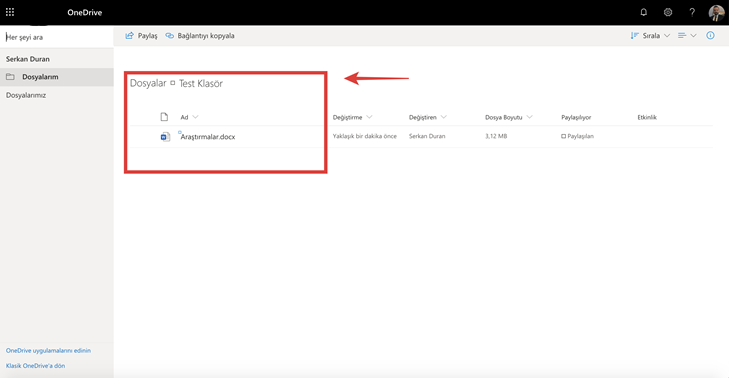This screenshot has width=729, height=378.
Task: Click the Yaklaşık bir dakika önce cell
Action: click(364, 136)
